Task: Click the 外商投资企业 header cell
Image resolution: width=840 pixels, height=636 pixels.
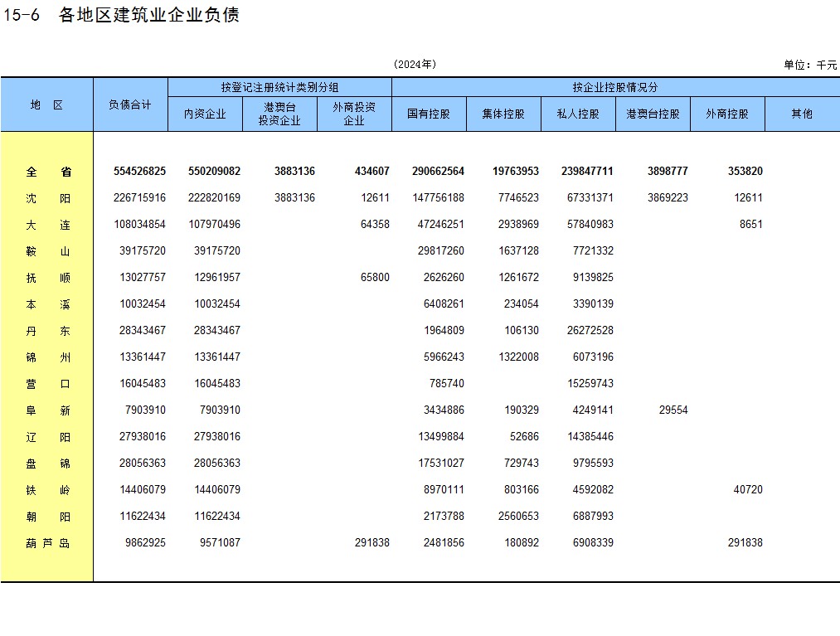Action: [354, 114]
